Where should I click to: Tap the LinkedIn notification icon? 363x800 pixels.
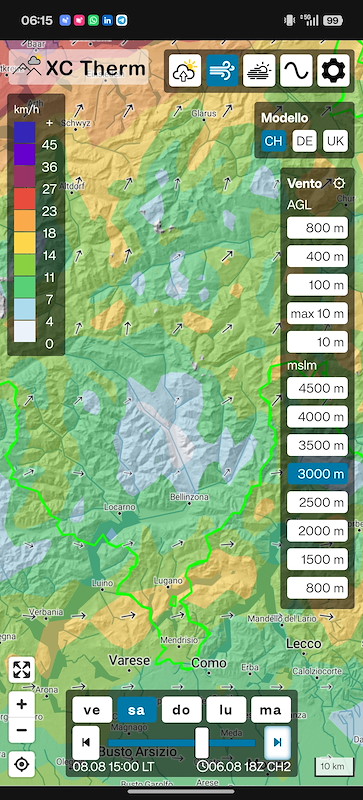(108, 20)
